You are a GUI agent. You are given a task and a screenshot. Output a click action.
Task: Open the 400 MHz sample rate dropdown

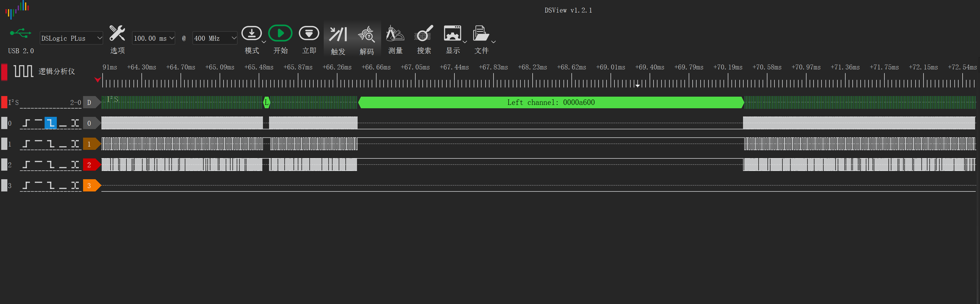click(215, 38)
